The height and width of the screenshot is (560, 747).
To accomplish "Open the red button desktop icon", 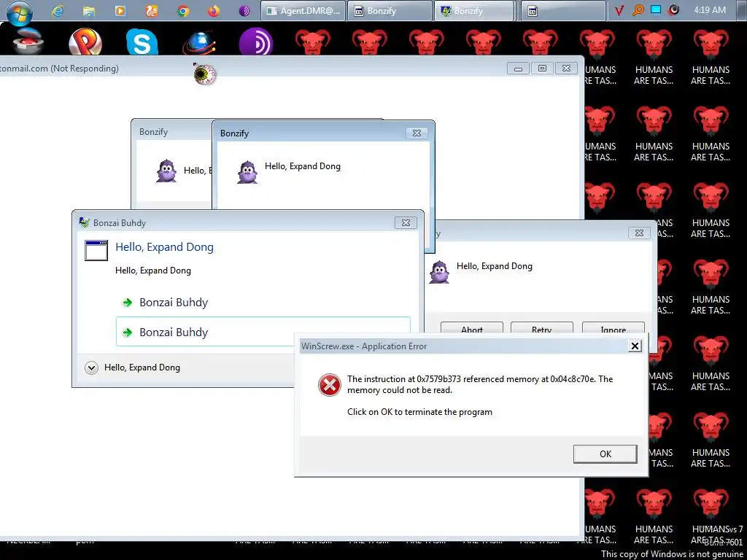I will point(28,42).
